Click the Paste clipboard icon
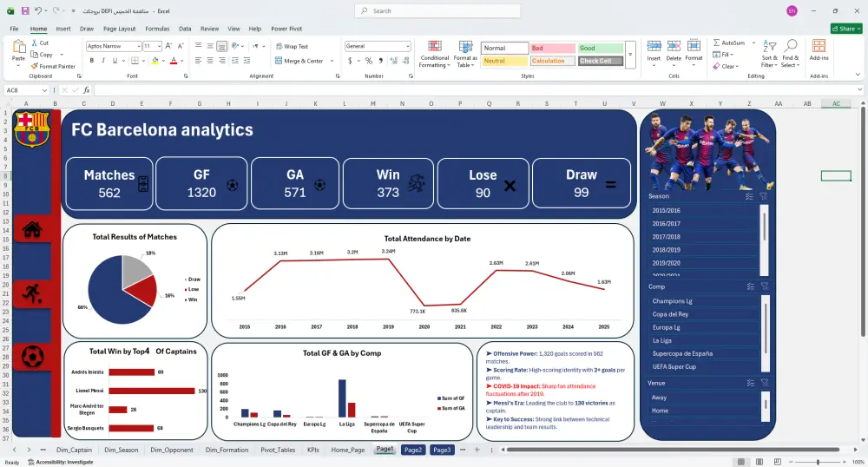The height and width of the screenshot is (467, 868). point(19,47)
